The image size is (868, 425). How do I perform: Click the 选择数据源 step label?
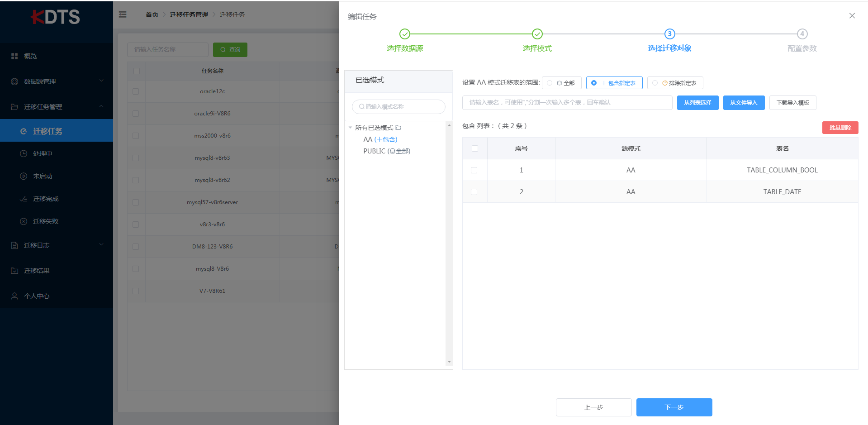click(405, 48)
